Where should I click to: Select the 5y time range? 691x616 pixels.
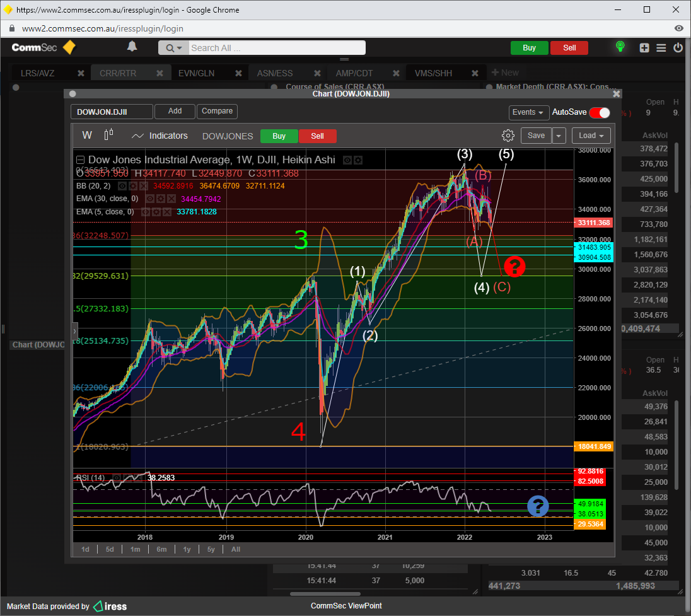(x=211, y=549)
